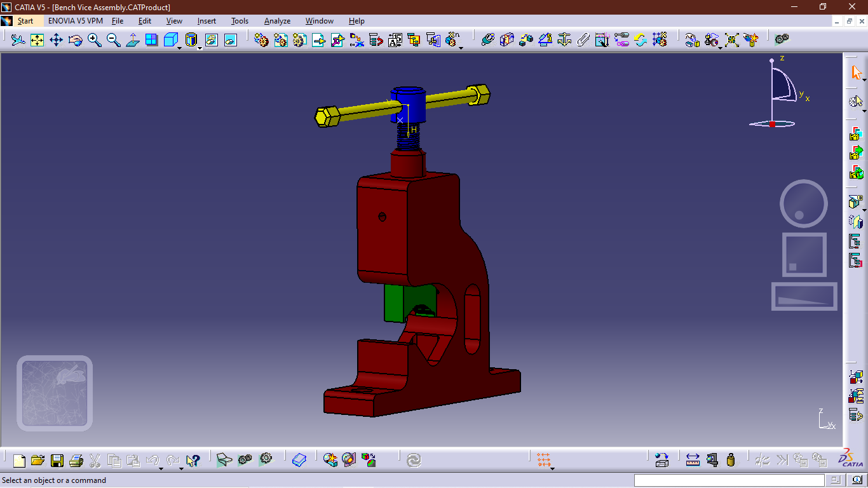Open the Tools menu
The image size is (868, 488).
click(x=240, y=21)
